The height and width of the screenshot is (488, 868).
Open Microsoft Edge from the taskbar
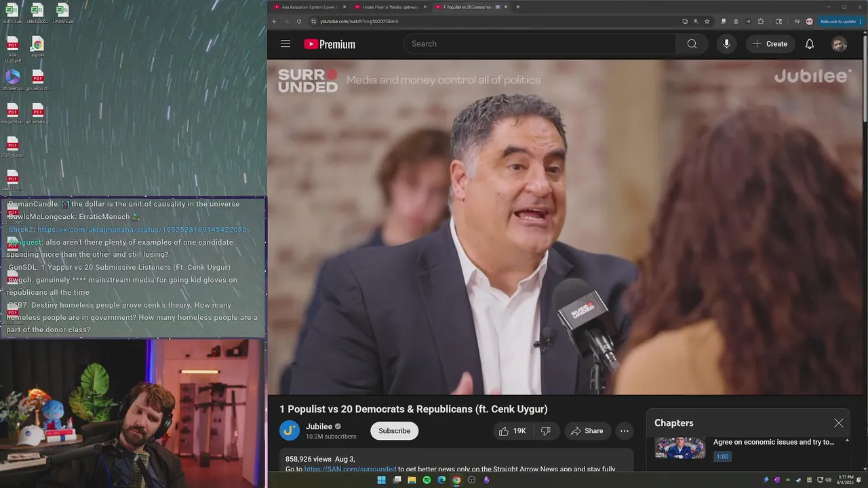coord(441,480)
